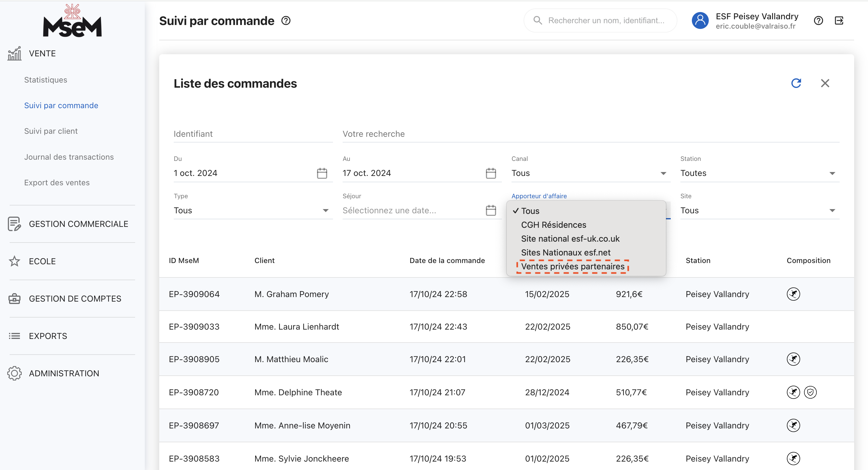Click the logout icon in the top right
The image size is (868, 470).
[839, 21]
